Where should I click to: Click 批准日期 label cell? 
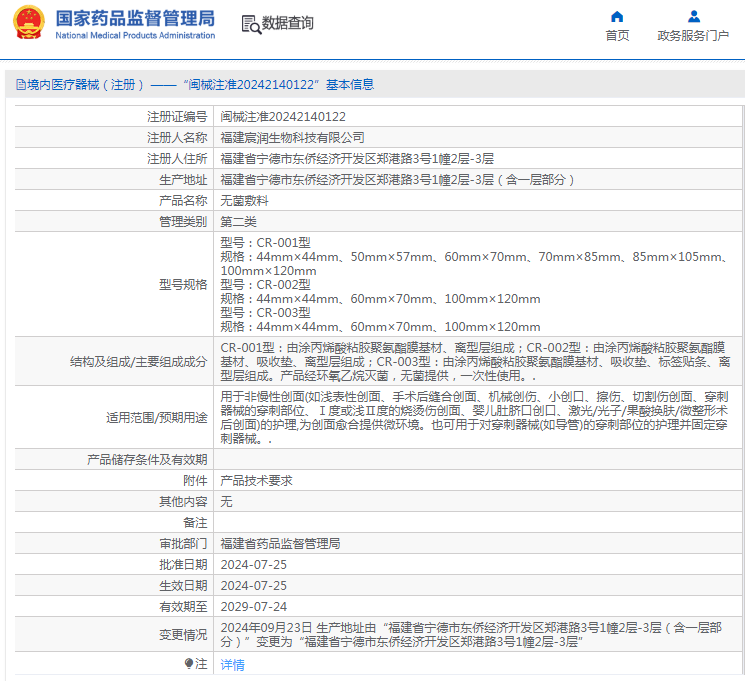tap(183, 565)
